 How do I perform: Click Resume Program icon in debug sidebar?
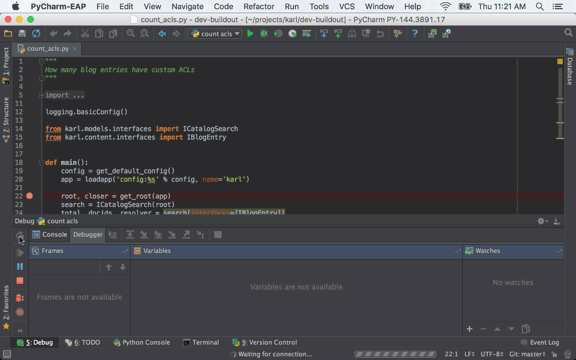[20, 253]
